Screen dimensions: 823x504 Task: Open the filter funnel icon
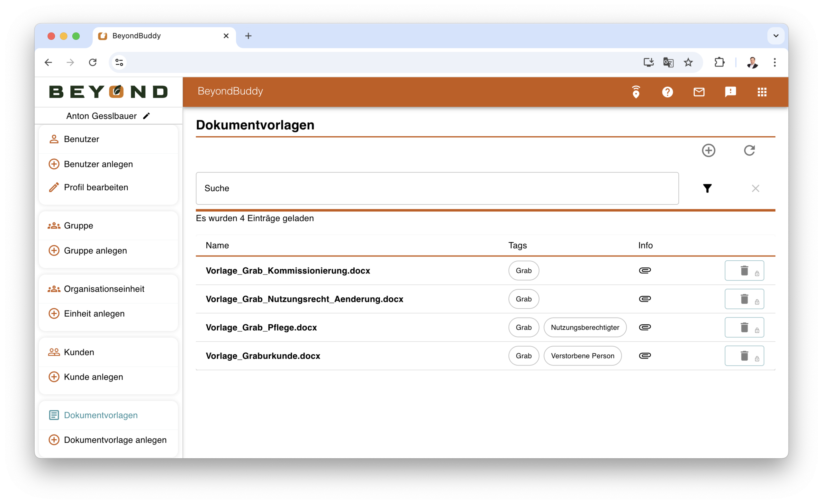pyautogui.click(x=707, y=188)
